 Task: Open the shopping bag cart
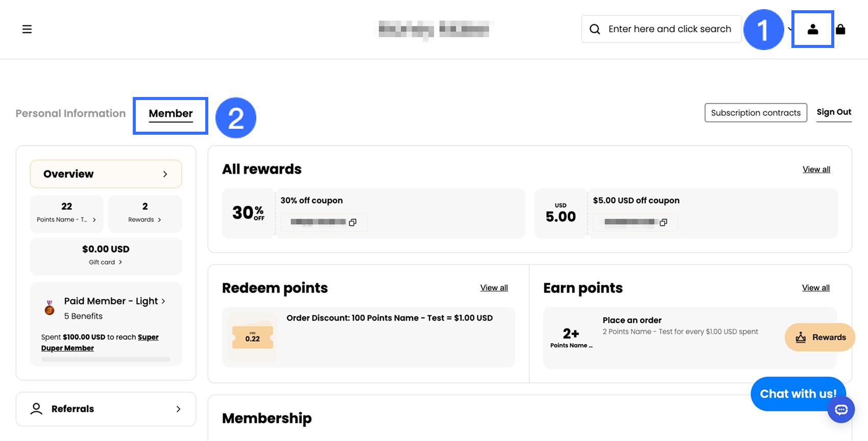coord(840,30)
